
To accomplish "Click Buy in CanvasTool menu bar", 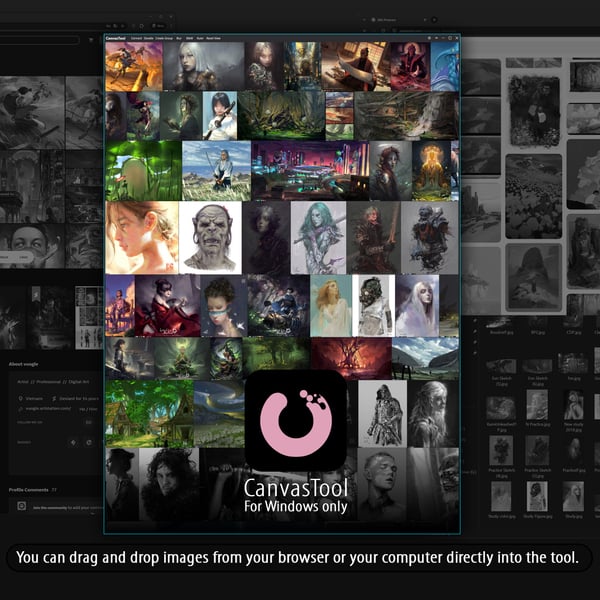I will click(x=179, y=38).
